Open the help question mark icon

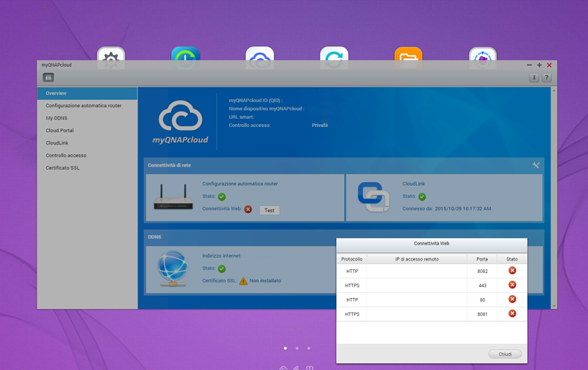[x=546, y=77]
